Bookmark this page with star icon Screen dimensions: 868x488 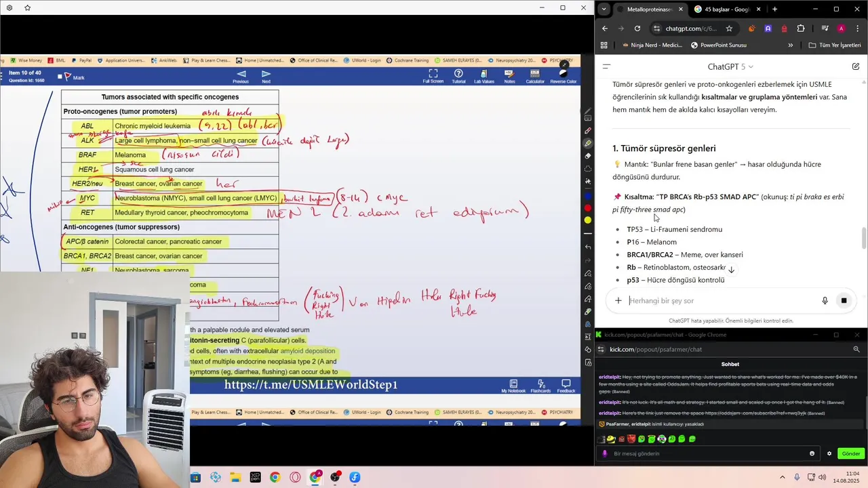(x=729, y=28)
